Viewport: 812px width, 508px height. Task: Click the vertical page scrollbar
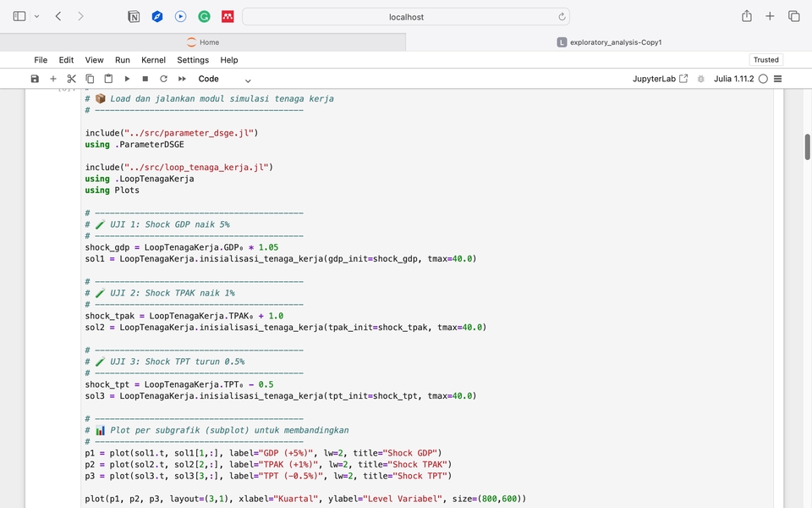(807, 146)
